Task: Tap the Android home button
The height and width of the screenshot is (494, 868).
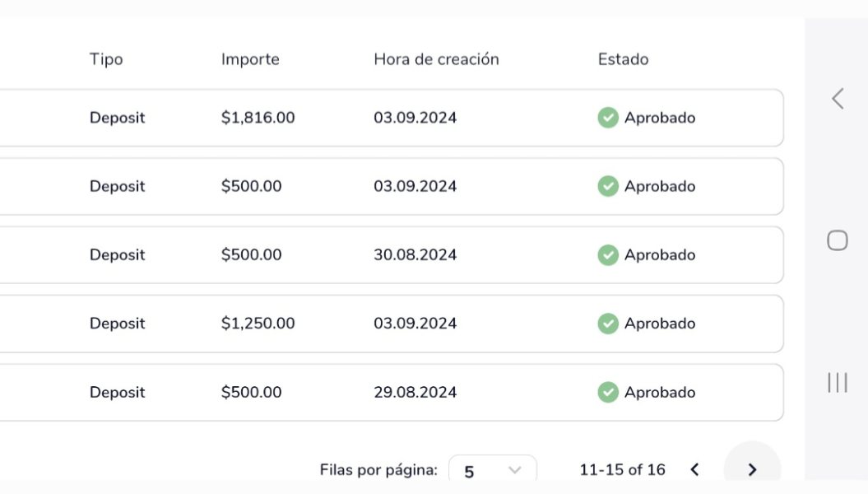Action: pos(838,240)
